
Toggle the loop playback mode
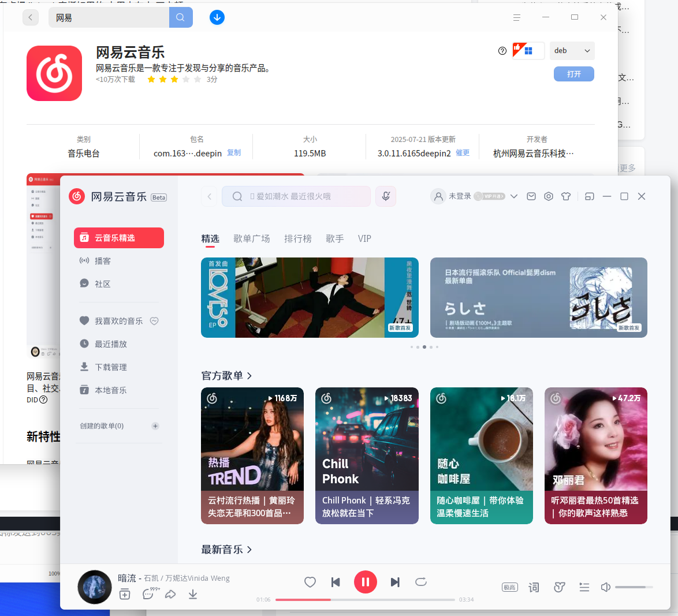[x=421, y=582]
